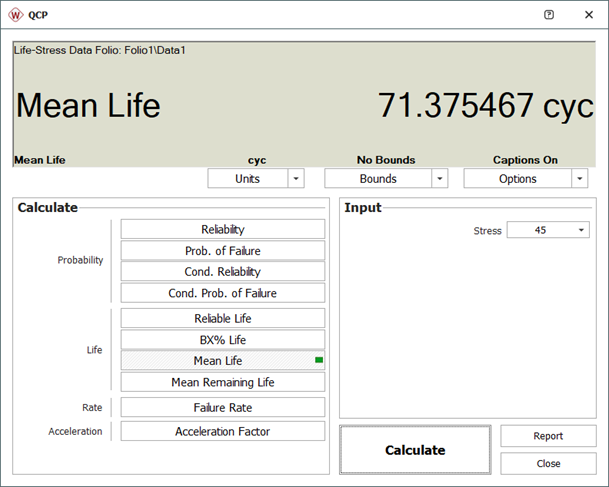
Task: Open the help question mark icon
Action: (548, 15)
